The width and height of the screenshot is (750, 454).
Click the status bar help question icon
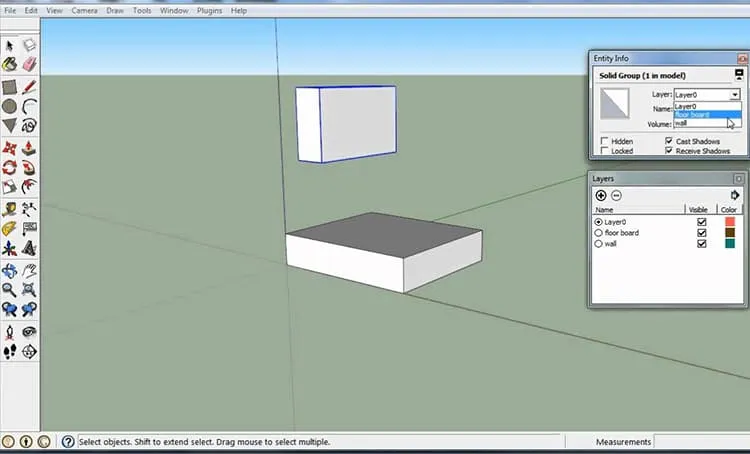pos(68,442)
